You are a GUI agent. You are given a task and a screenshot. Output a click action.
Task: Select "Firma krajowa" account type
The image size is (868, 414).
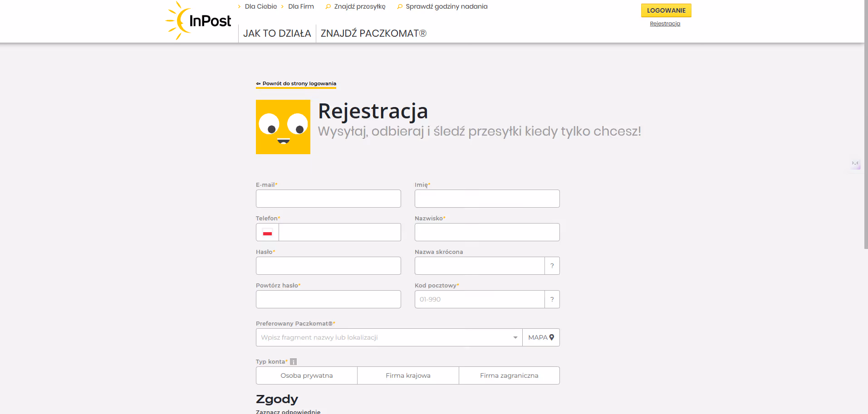pos(408,375)
